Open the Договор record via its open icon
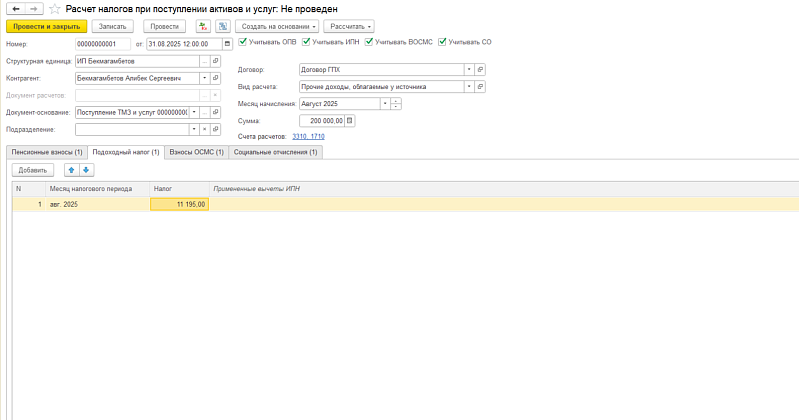This screenshot has width=799, height=420. pos(480,69)
